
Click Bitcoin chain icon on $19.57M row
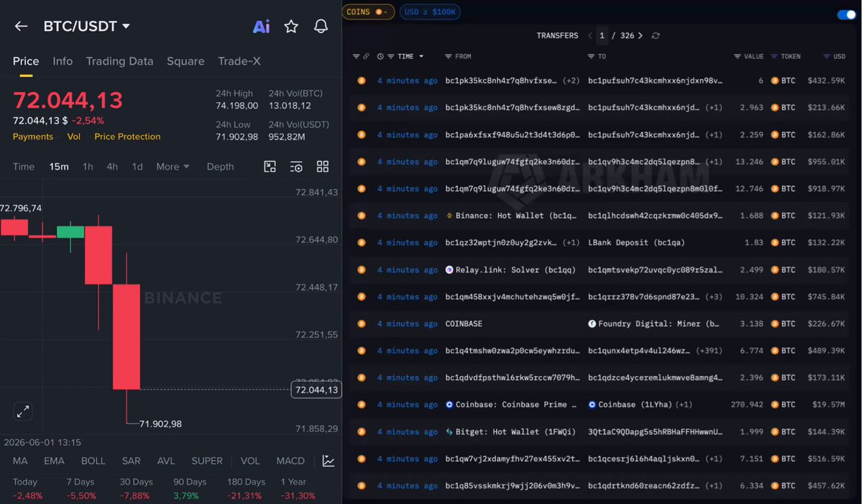coord(361,405)
